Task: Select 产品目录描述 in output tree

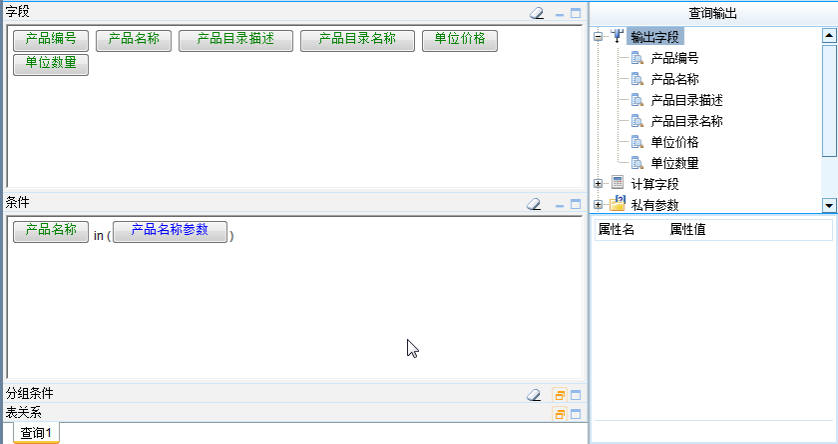Action: (x=686, y=100)
